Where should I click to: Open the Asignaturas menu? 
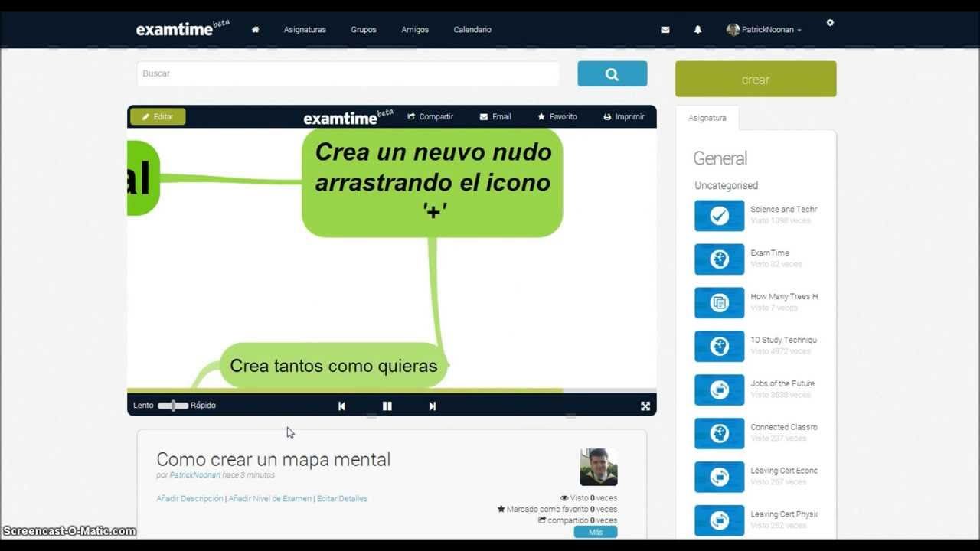click(305, 30)
